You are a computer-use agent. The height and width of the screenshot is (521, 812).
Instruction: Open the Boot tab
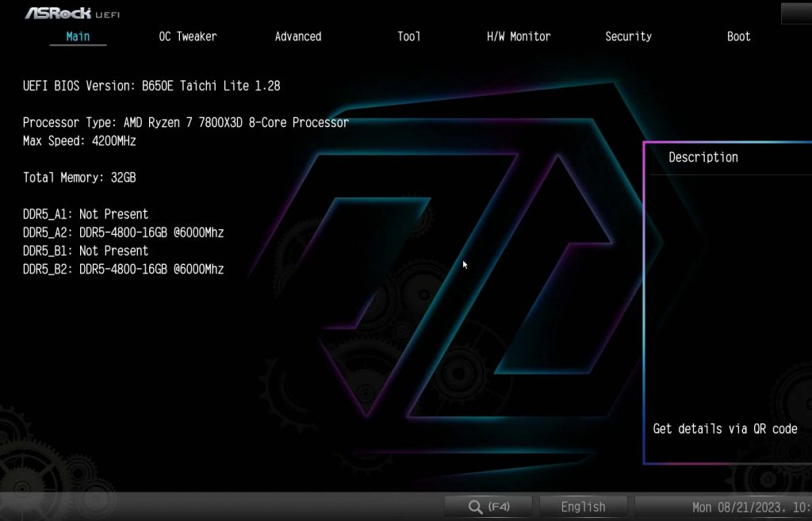tap(738, 36)
